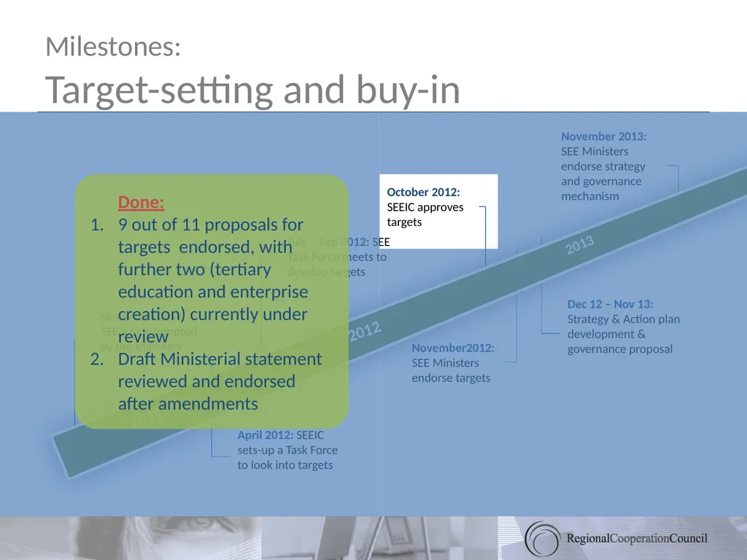Screen dimensions: 747x560
Task: Click 'SEE Ministers endorse targets' text
Action: pyautogui.click(x=451, y=370)
